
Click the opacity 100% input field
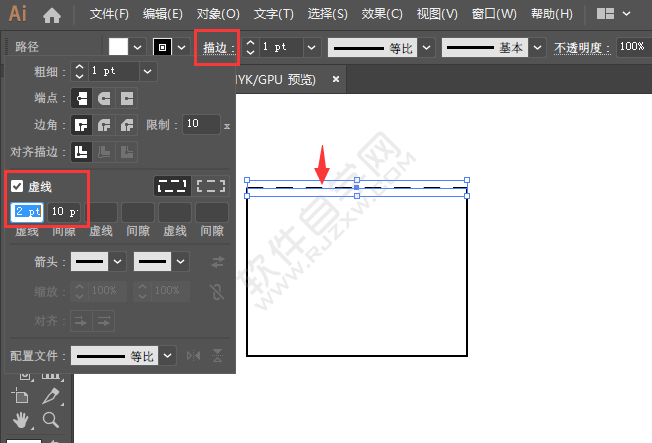[x=634, y=47]
